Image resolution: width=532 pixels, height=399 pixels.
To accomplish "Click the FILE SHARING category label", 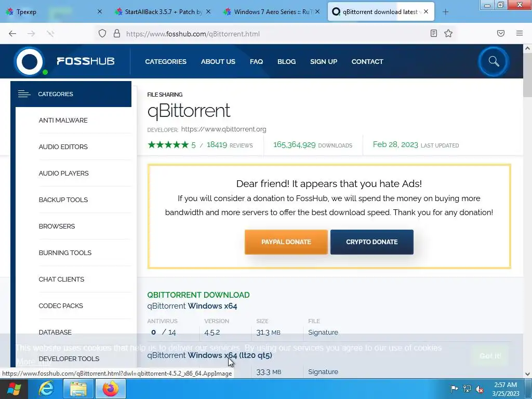I will (x=165, y=95).
